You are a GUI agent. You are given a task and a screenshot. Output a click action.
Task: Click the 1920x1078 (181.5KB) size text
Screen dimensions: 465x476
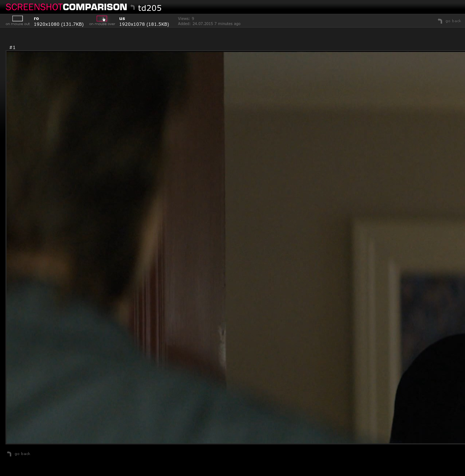[x=144, y=24]
